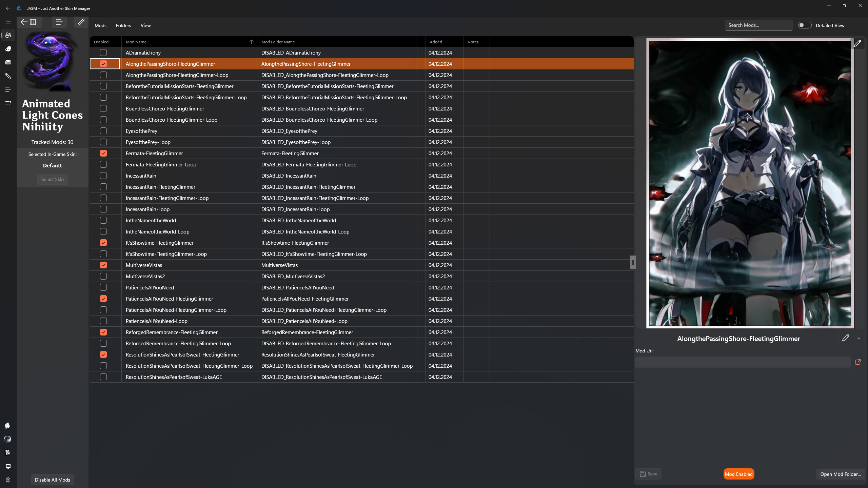Toggle the Detailed View switch
This screenshot has width=868, height=488.
(804, 25)
